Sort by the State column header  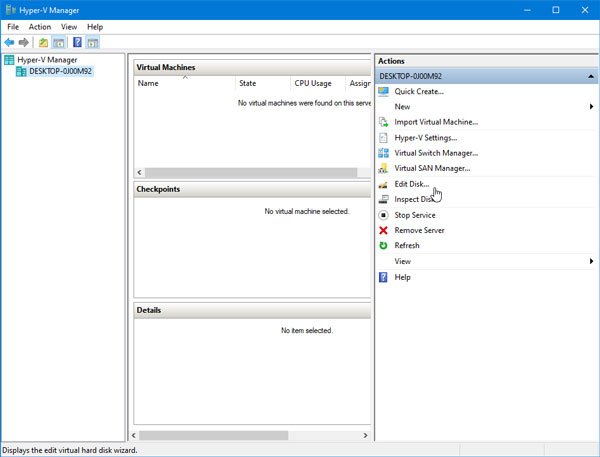click(x=263, y=83)
